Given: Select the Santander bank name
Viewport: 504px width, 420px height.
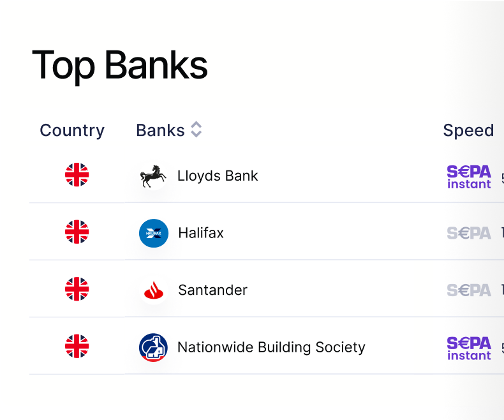Looking at the screenshot, I should [213, 290].
